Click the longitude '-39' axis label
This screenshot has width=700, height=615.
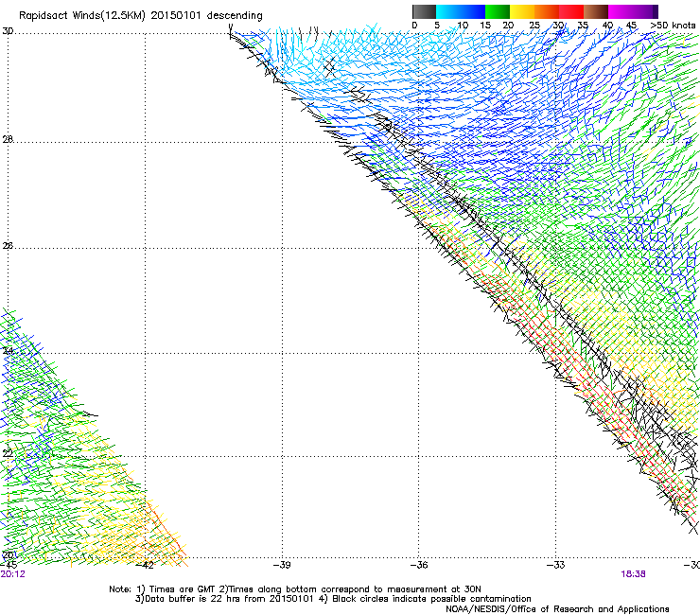click(282, 565)
